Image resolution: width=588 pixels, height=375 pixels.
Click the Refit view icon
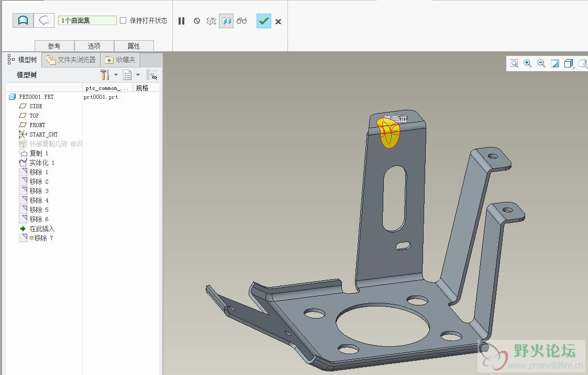514,63
